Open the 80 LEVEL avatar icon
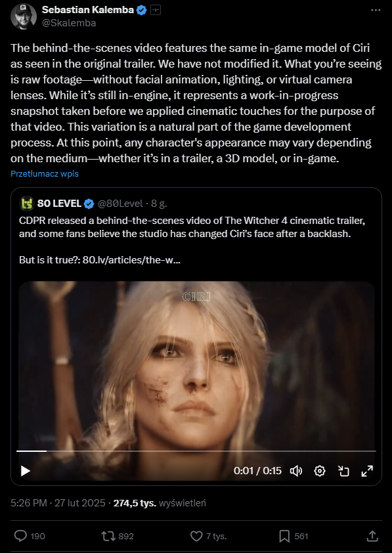This screenshot has height=553, width=392. pos(26,204)
